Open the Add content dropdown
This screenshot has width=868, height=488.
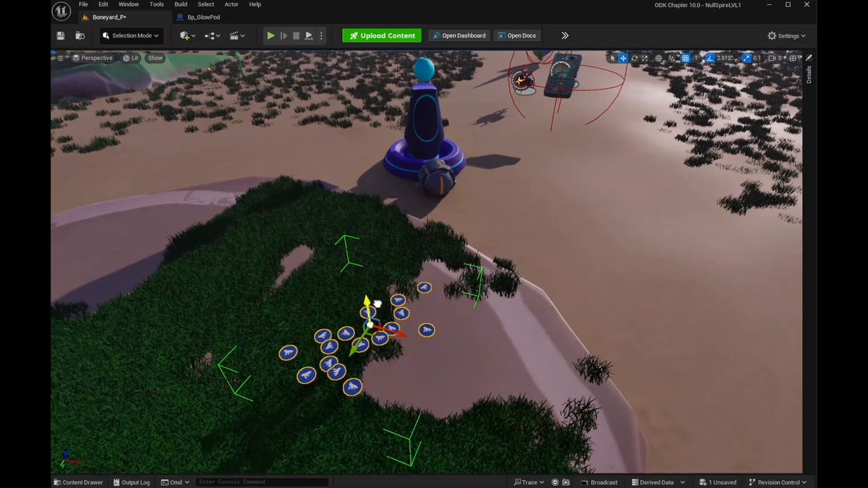pyautogui.click(x=187, y=35)
